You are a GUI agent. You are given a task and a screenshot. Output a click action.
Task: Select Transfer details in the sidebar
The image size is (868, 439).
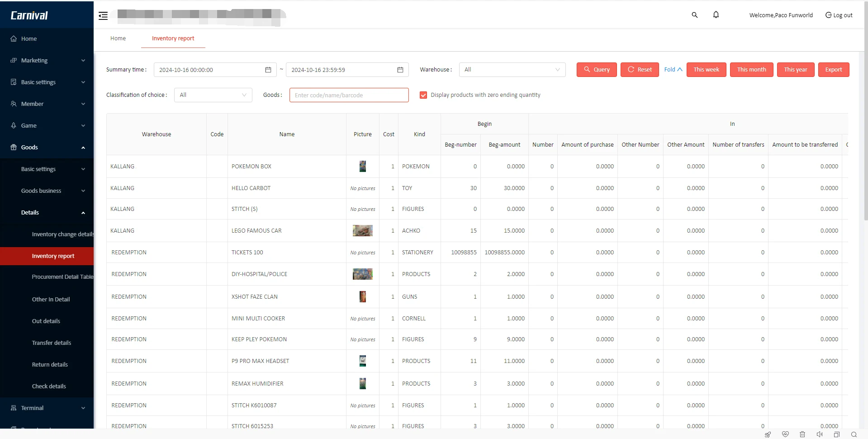[x=51, y=343]
